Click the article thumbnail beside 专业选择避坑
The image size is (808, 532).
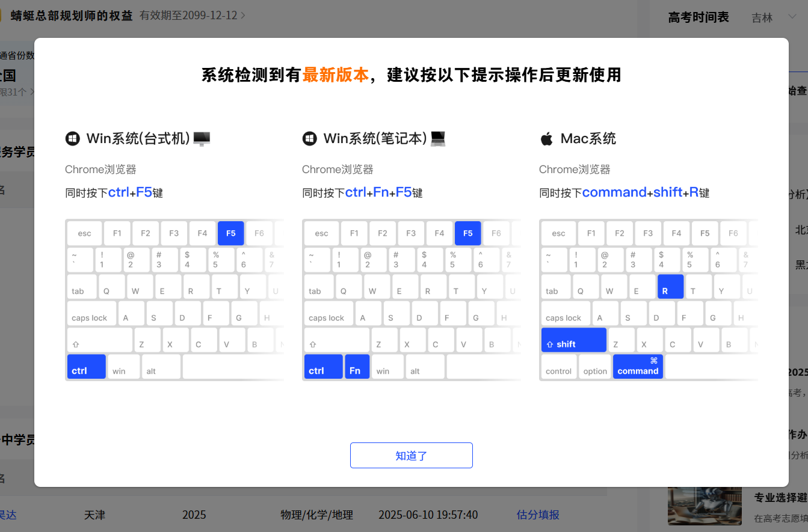705,506
